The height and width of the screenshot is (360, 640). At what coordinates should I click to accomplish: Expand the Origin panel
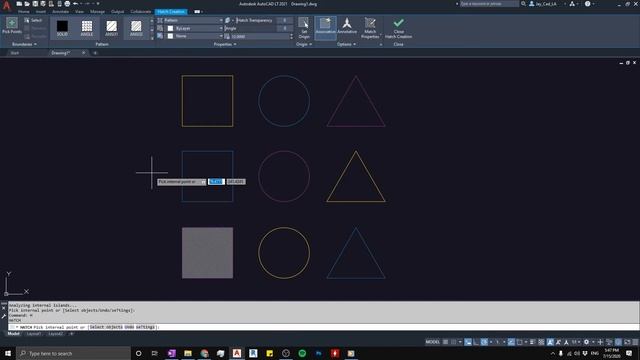click(304, 44)
